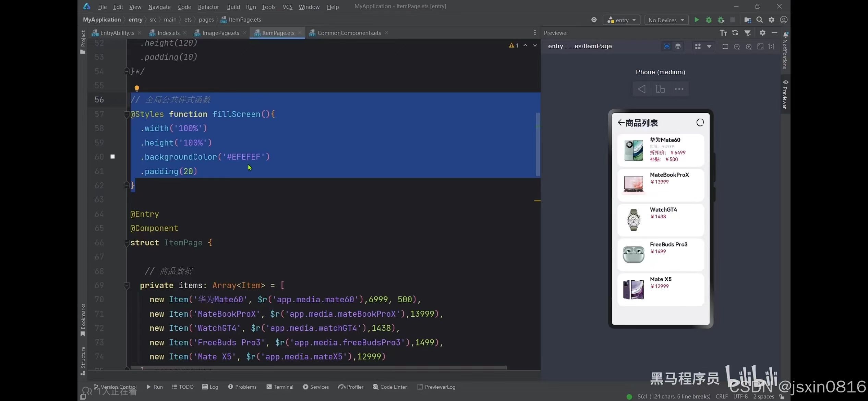The image size is (868, 401).
Task: Click the MateBookProX item in preview
Action: pos(660,185)
